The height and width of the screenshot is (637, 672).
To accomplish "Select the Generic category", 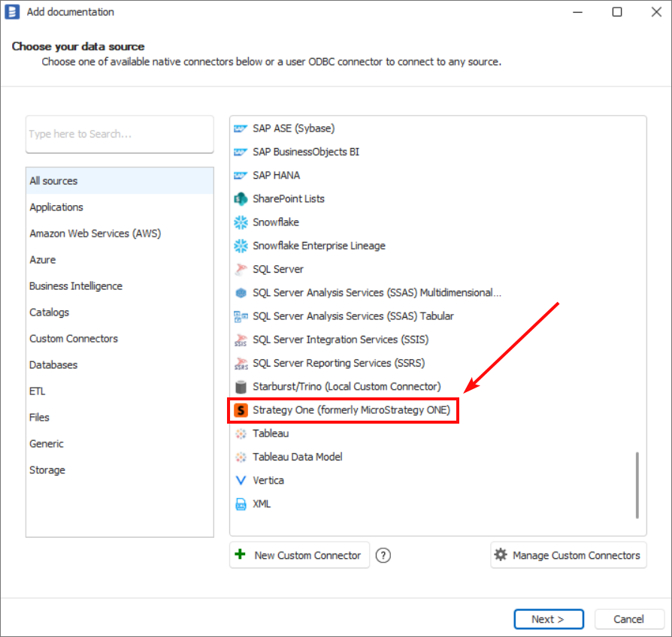I will click(x=120, y=444).
